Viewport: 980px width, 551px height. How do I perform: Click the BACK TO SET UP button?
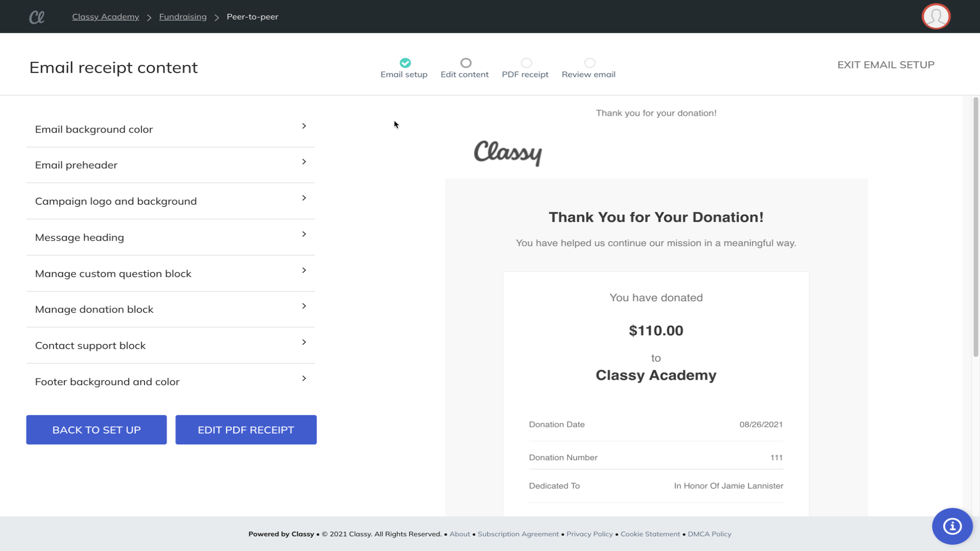(96, 429)
